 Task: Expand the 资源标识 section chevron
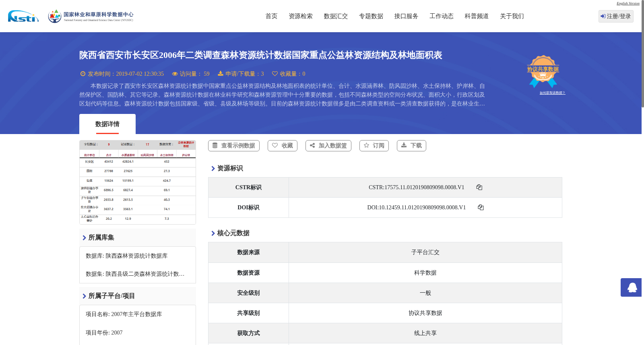213,168
